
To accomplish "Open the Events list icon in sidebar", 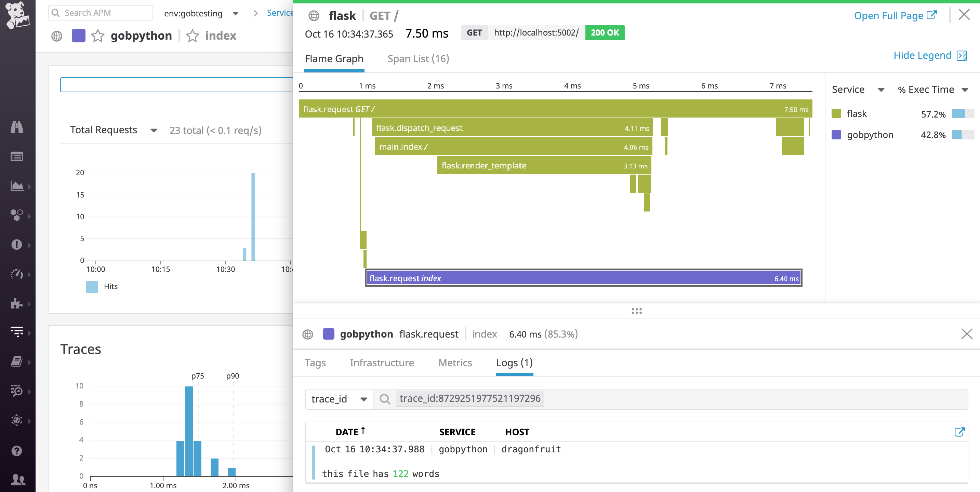I will (17, 156).
